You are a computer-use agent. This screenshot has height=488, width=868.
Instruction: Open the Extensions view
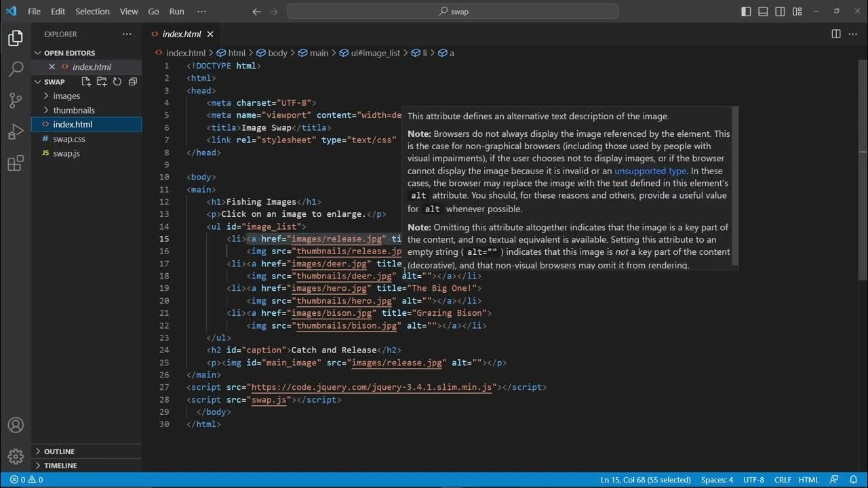point(16,163)
